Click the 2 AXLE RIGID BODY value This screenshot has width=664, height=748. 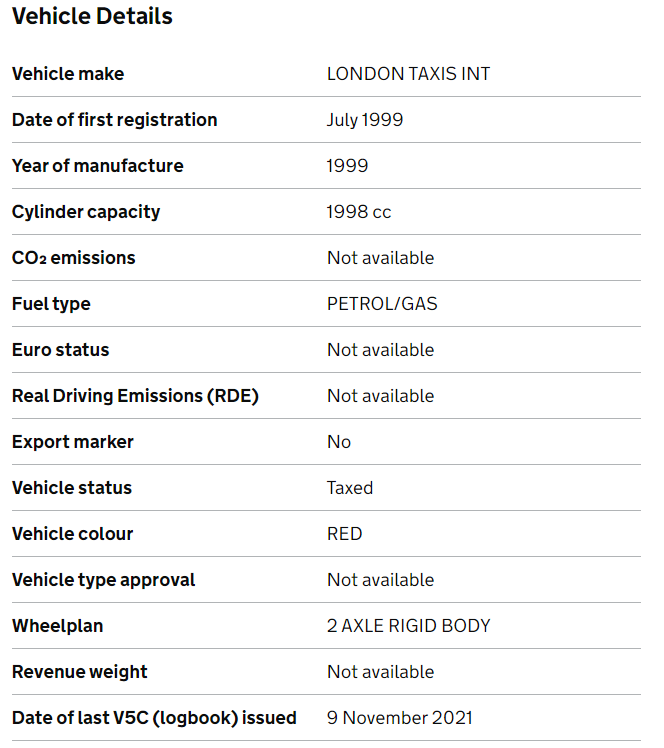pyautogui.click(x=408, y=626)
